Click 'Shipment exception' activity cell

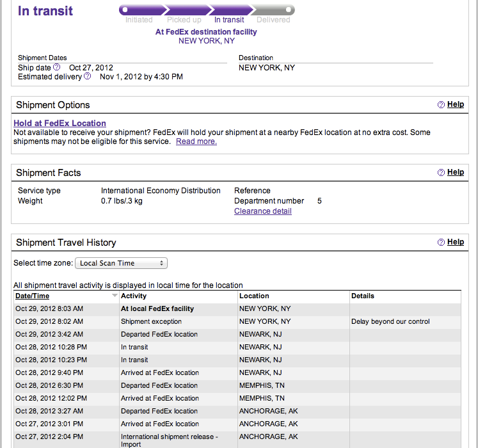(x=151, y=321)
